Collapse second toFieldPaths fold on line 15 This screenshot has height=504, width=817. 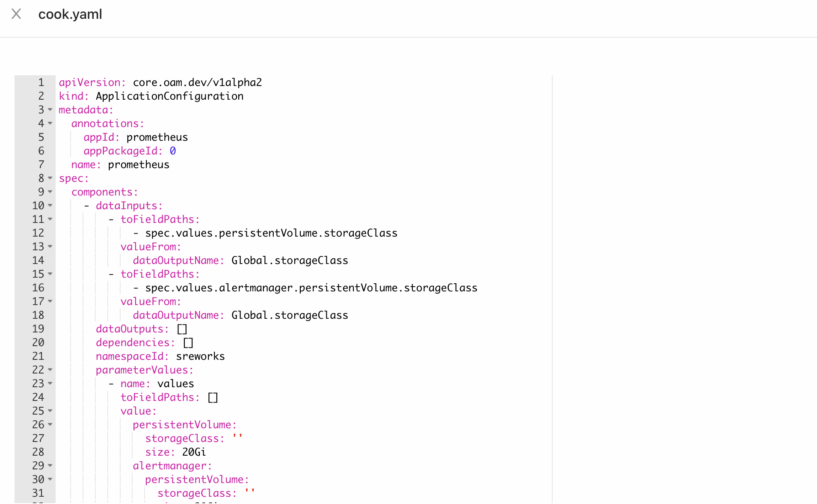(50, 274)
